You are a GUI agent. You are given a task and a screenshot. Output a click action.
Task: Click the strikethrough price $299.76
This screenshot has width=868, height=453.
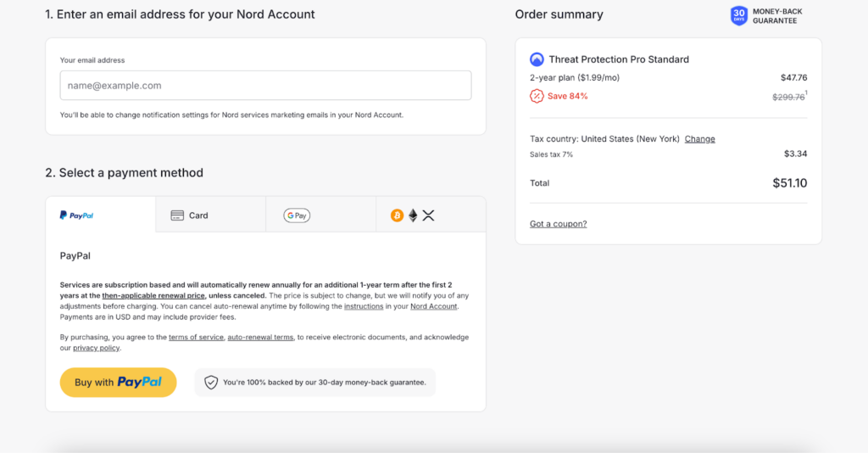(788, 97)
